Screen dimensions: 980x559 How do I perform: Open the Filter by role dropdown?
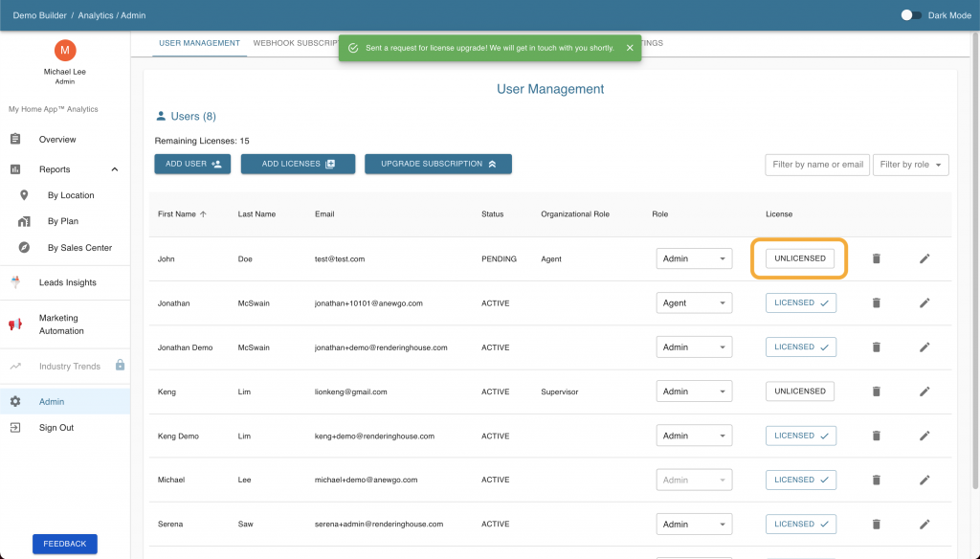(x=911, y=165)
